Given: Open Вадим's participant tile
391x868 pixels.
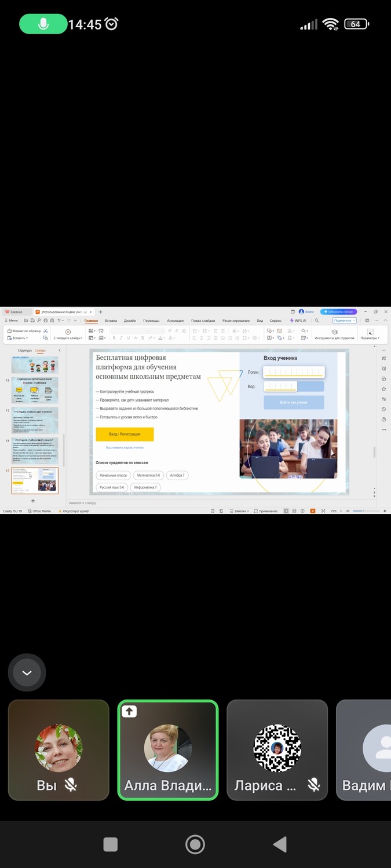Looking at the screenshot, I should 364,750.
